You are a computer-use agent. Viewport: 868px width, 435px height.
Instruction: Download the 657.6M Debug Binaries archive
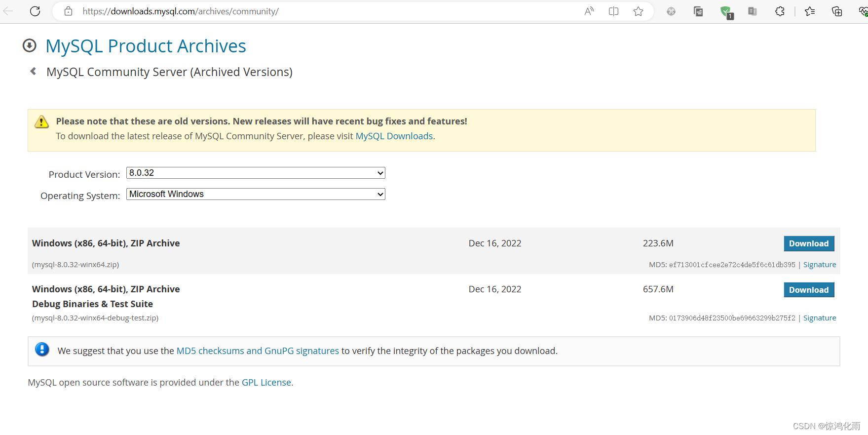pyautogui.click(x=809, y=290)
